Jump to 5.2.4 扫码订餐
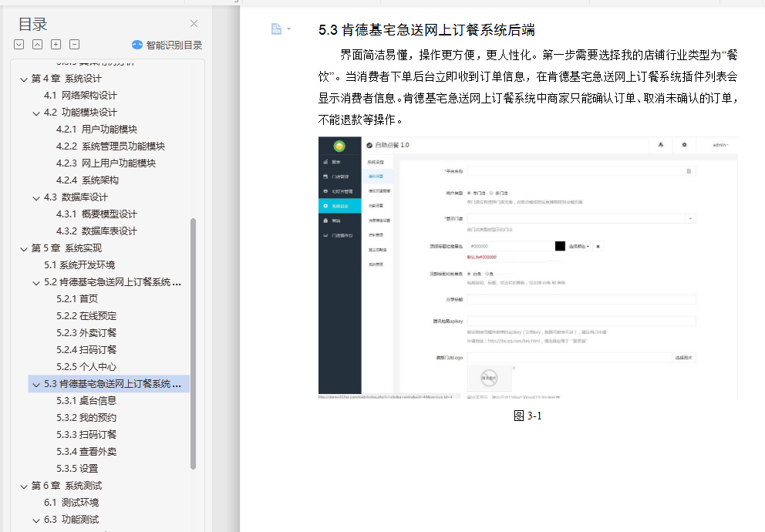This screenshot has width=765, height=532. pyautogui.click(x=86, y=349)
